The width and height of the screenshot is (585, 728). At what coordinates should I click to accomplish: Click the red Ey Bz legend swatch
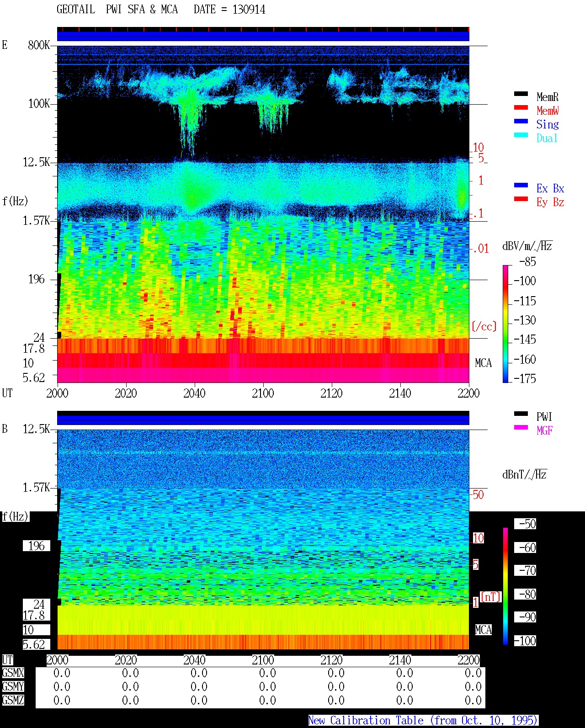pyautogui.click(x=521, y=199)
